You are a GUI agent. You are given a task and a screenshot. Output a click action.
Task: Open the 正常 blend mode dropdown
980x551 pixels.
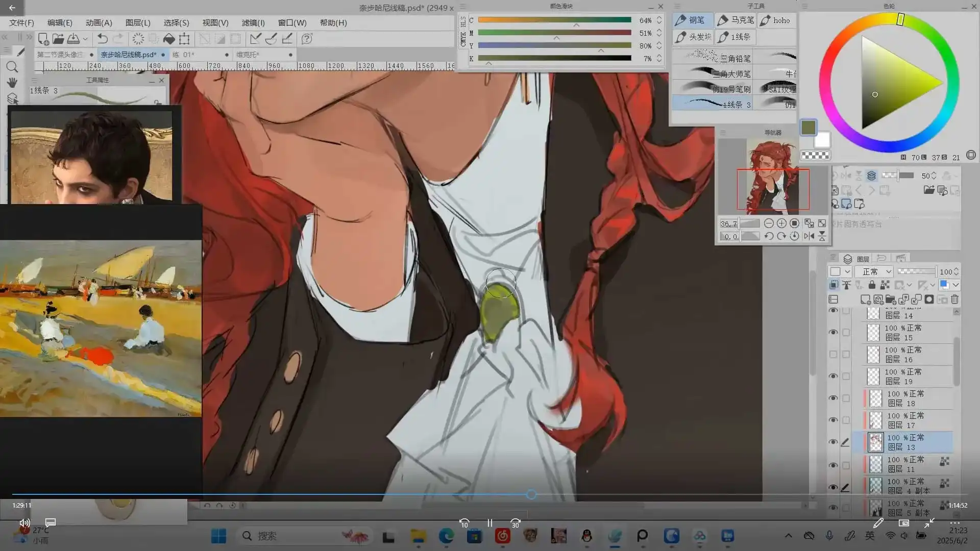[x=874, y=271]
